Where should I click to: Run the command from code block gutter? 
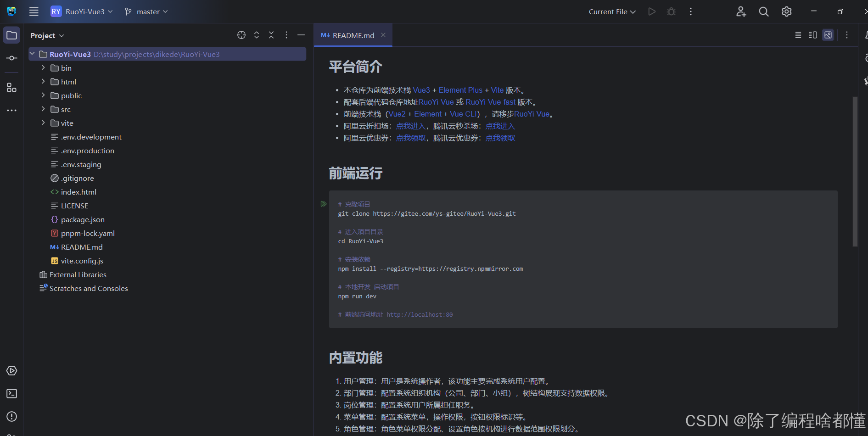point(324,204)
